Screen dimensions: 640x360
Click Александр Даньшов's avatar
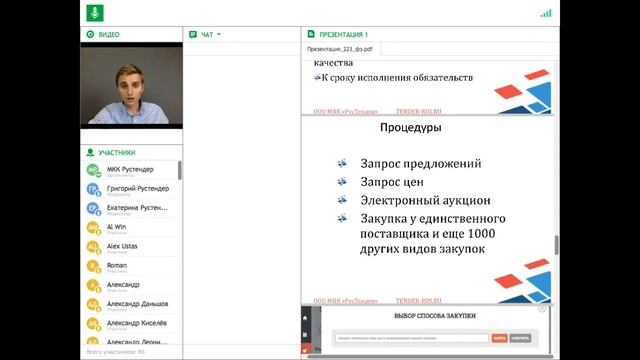point(93,304)
